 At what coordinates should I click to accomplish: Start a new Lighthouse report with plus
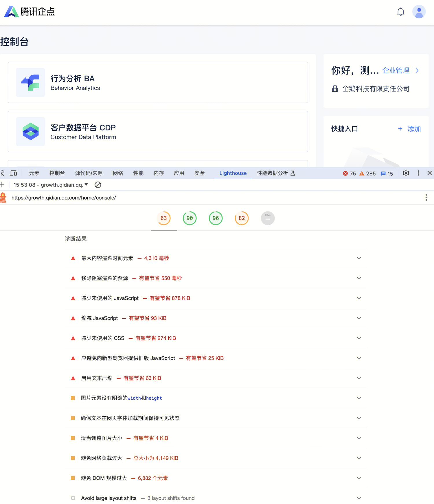[x=2, y=185]
